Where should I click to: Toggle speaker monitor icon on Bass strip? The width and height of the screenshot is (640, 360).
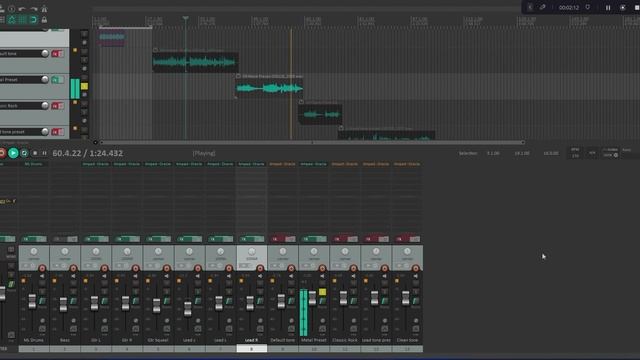(x=73, y=276)
